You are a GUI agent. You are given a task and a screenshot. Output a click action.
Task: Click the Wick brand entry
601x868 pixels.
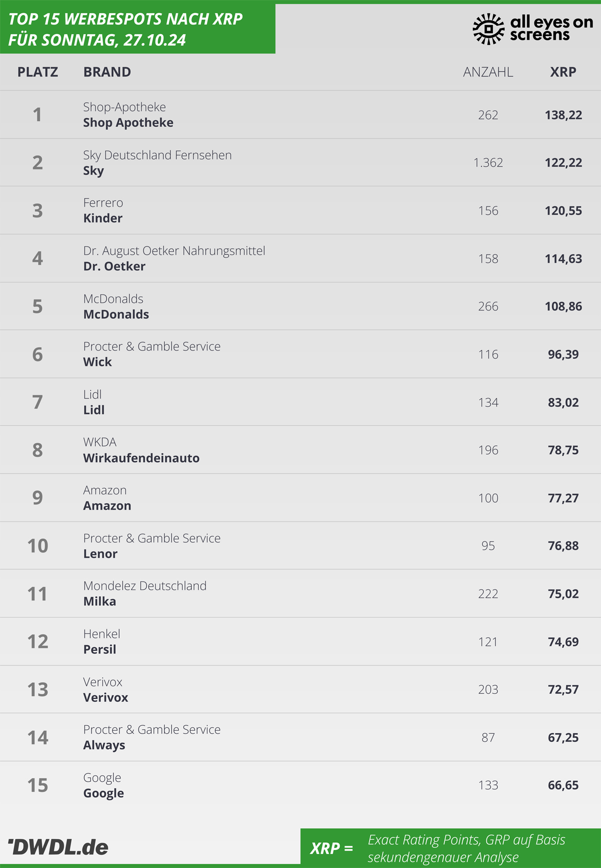[98, 362]
